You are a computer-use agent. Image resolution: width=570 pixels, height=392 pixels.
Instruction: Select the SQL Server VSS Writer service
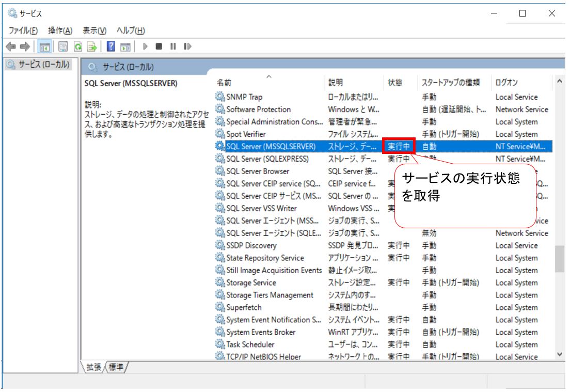pos(384,208)
